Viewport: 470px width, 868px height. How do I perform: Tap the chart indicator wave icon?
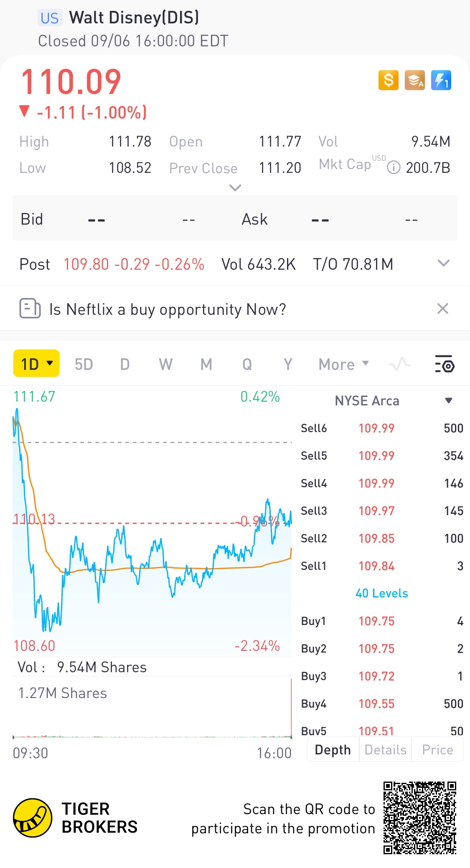click(399, 364)
